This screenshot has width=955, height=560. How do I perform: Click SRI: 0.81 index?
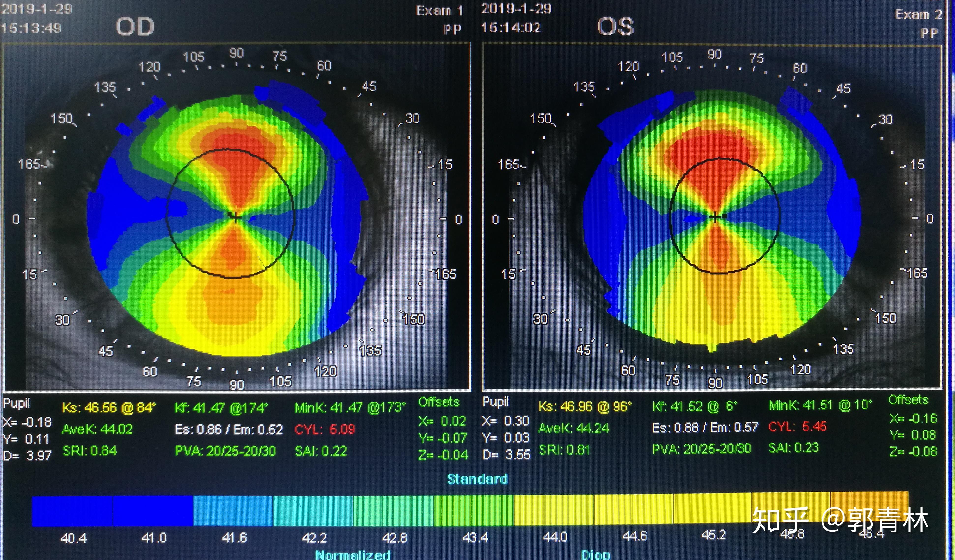pyautogui.click(x=564, y=450)
